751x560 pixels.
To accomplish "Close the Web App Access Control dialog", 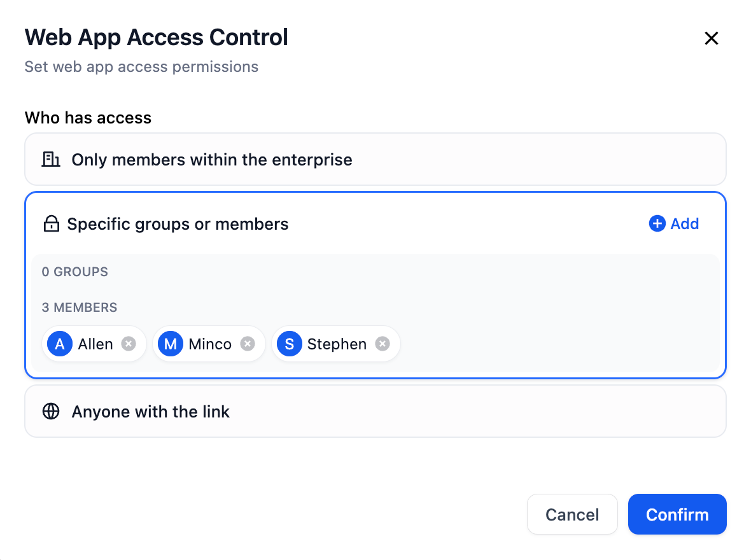I will [712, 38].
